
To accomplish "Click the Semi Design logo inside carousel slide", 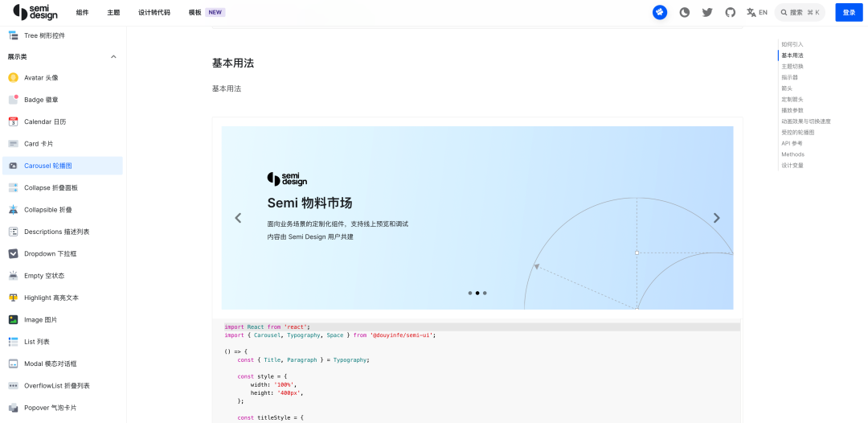I will click(x=287, y=179).
